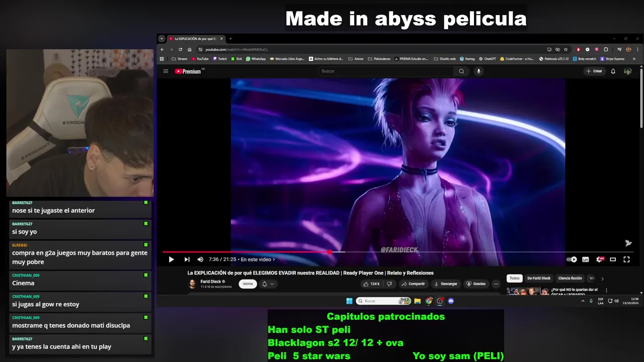Open the page site information icon
This screenshot has width=644, height=362.
[200, 49]
